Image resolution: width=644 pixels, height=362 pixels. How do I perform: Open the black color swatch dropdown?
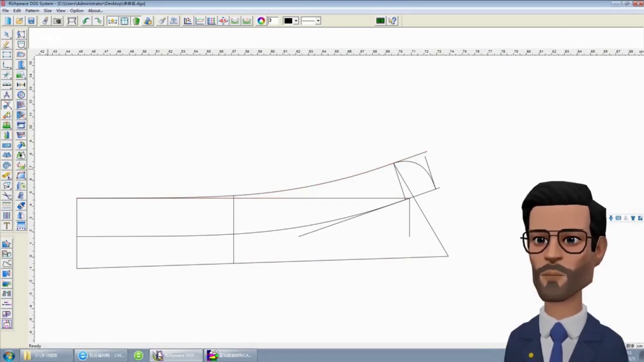click(x=296, y=21)
